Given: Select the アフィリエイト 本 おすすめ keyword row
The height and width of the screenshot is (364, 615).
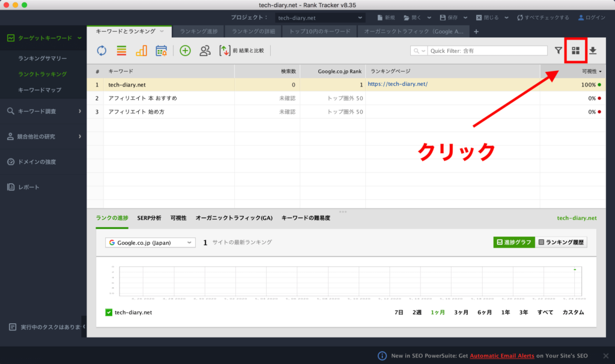Looking at the screenshot, I should [x=346, y=98].
